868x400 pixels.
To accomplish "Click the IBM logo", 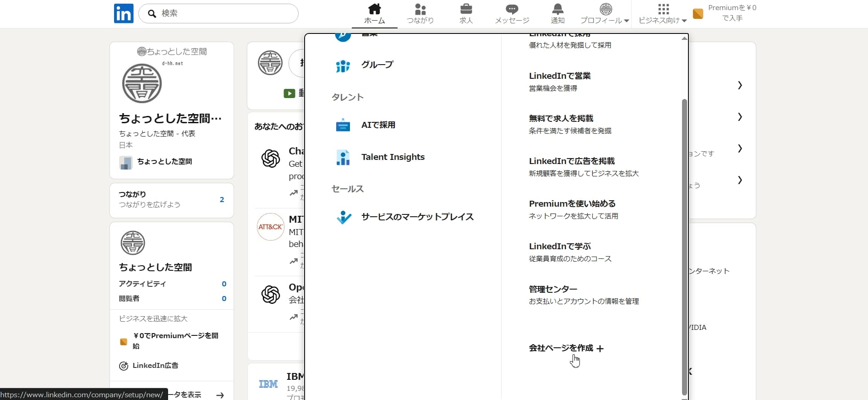I will point(268,384).
